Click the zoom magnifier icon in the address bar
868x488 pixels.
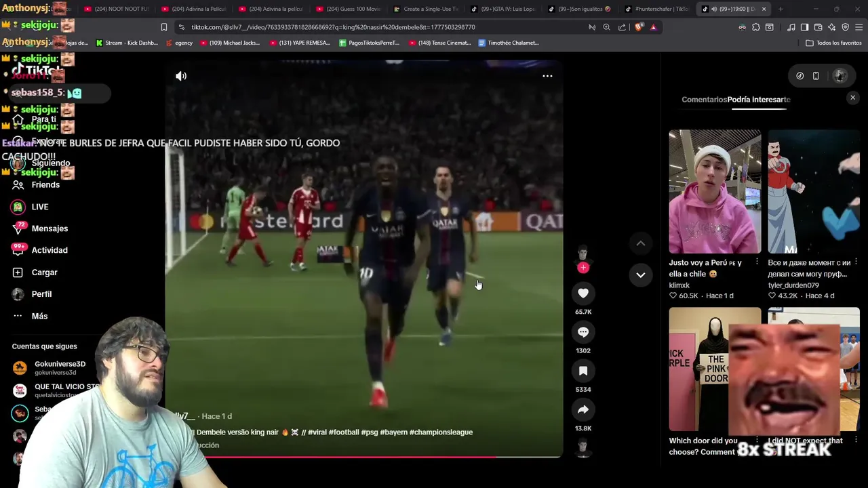click(x=607, y=27)
